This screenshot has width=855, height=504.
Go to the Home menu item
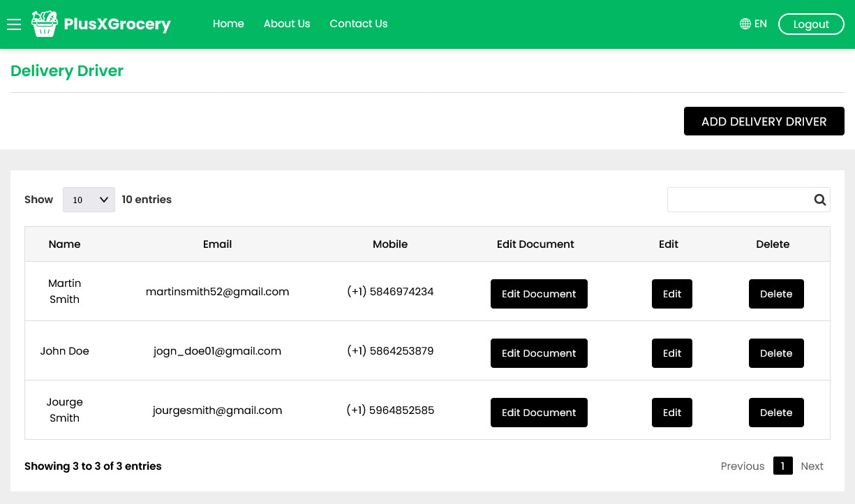click(228, 24)
